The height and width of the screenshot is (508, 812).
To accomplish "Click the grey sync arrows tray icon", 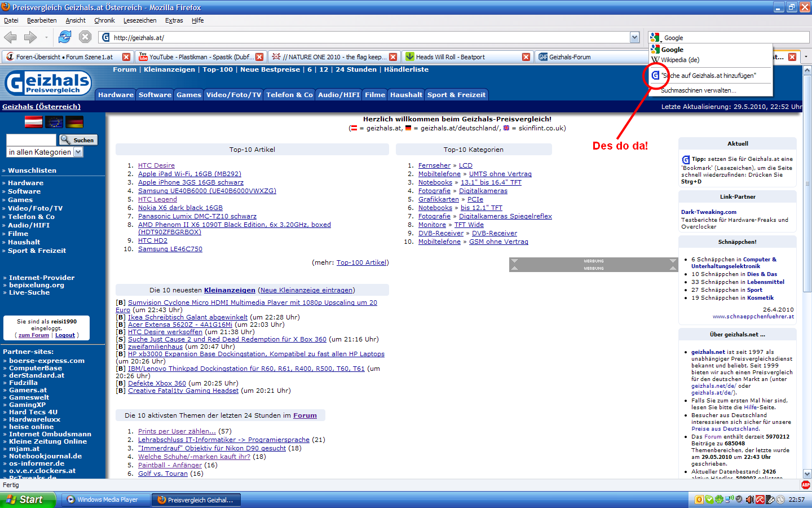I will click(x=780, y=500).
